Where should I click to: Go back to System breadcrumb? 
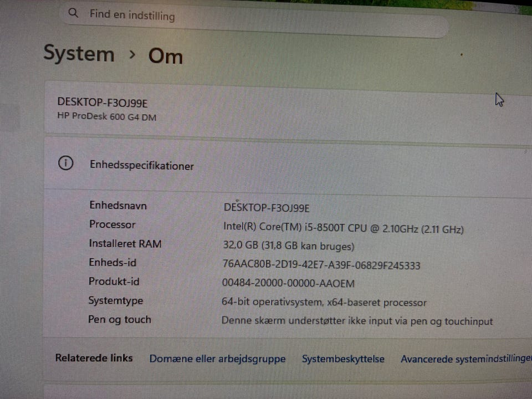pos(79,54)
